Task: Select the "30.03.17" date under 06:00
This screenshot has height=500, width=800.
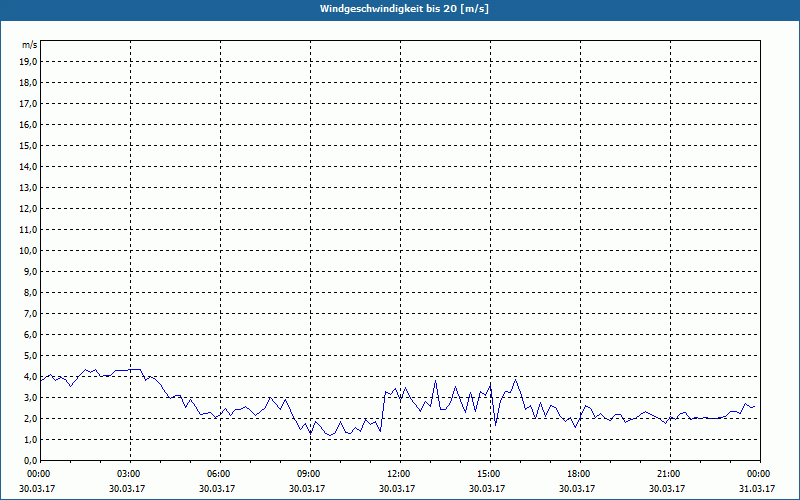Action: 217,488
